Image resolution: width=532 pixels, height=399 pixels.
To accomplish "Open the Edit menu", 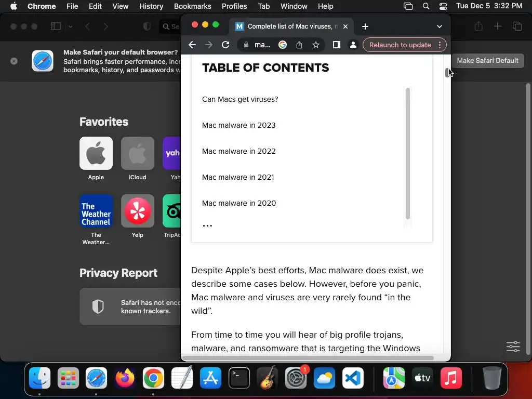I will [95, 6].
